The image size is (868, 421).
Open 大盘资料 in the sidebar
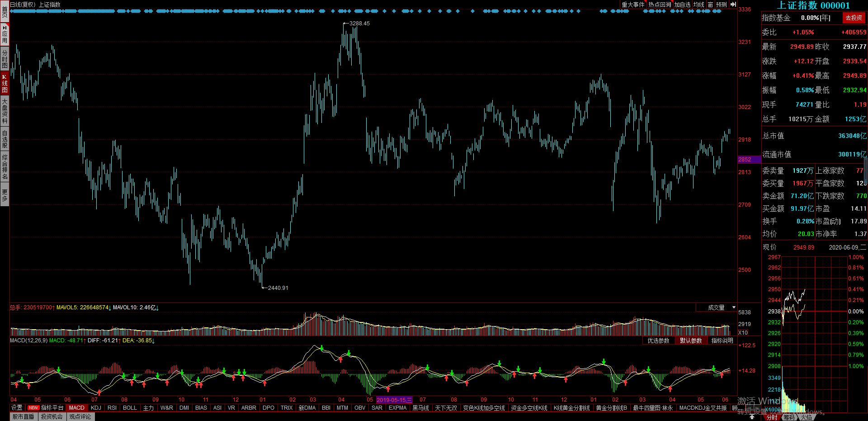click(5, 111)
